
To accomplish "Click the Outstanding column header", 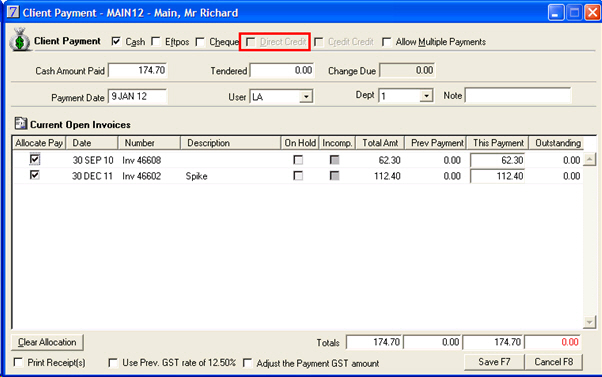I will pyautogui.click(x=557, y=143).
